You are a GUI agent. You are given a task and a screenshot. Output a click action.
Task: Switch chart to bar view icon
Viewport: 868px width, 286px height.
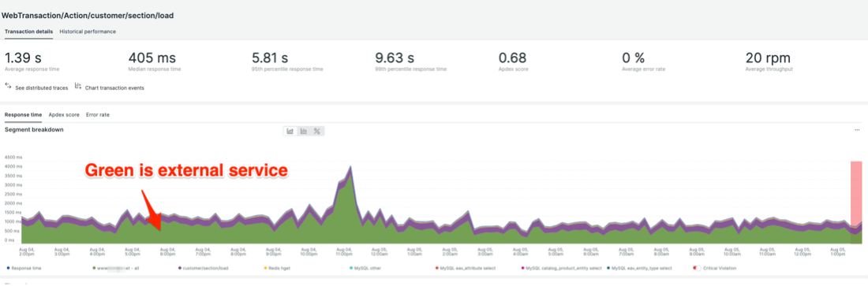coord(303,131)
